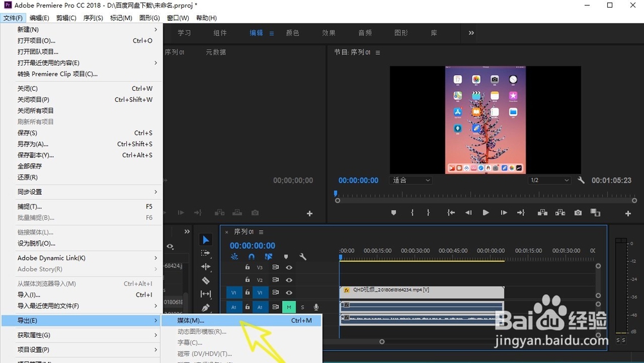Expand workspace overflow chevron

coord(471,33)
